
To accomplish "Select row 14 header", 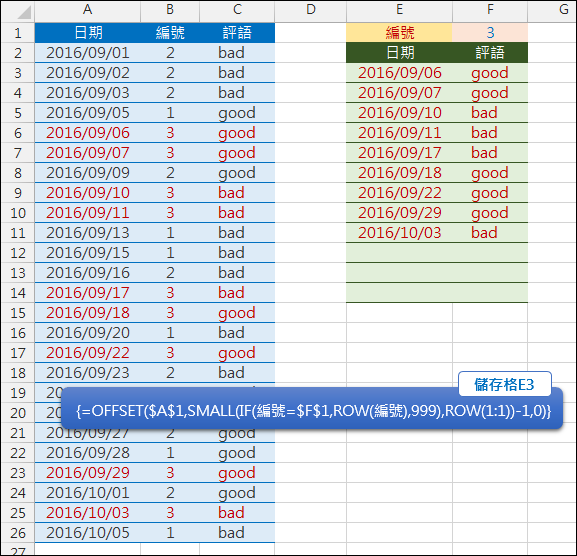I will (x=18, y=293).
